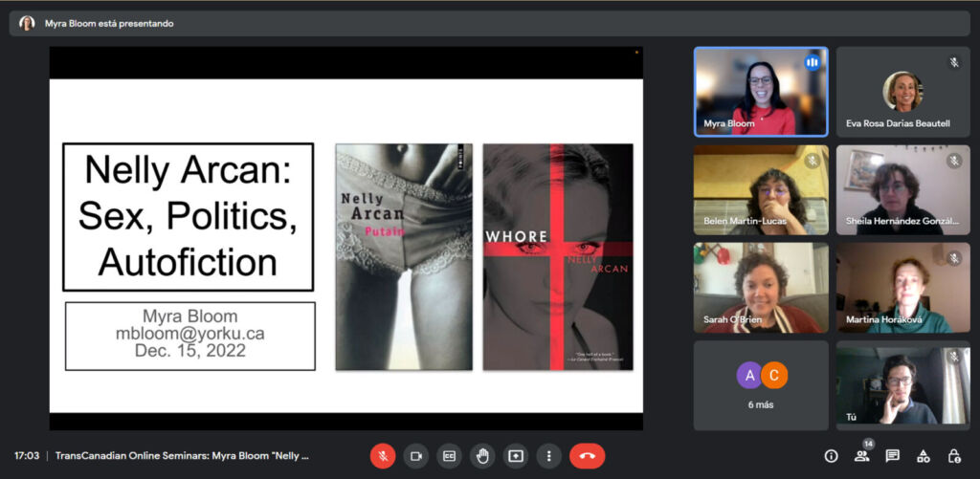Toggle the camera on or off
The height and width of the screenshot is (479, 980).
[x=416, y=456]
